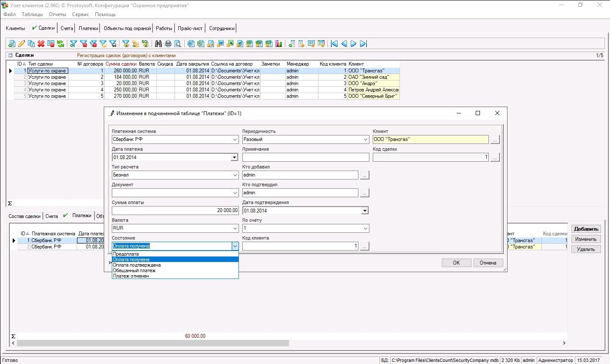Click the printer icon in toolbar
The width and height of the screenshot is (610, 364).
168,44
